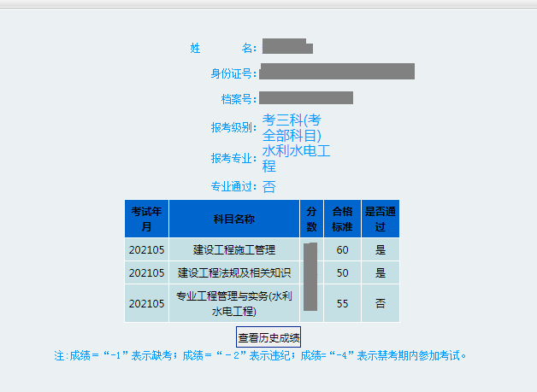Click the 报考级别 field label
Screen dimensions: 537x392
coord(233,128)
